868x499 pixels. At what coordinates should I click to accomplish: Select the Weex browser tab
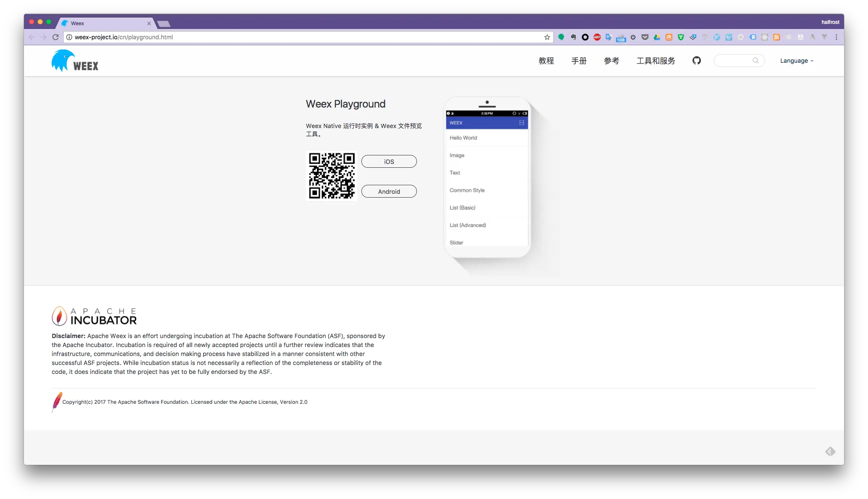[106, 23]
